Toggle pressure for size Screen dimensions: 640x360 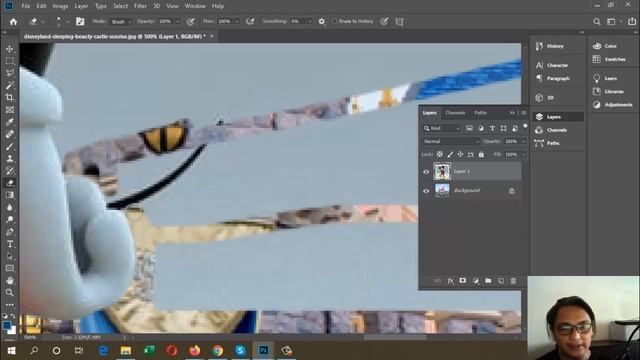click(384, 22)
